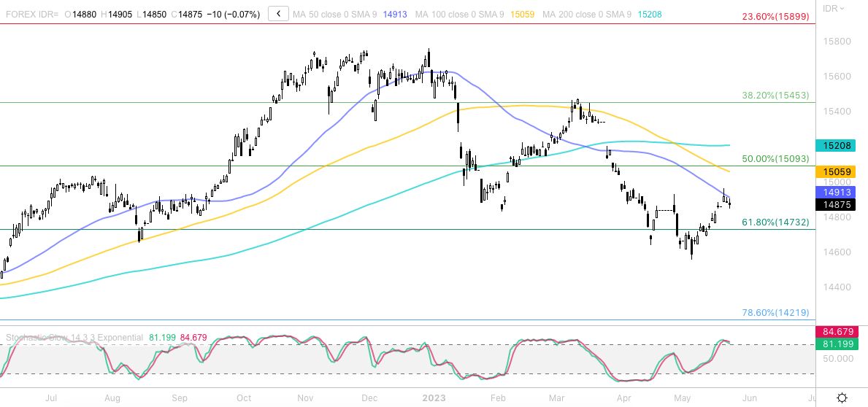
Task: Select the 23.60% Fibonacci level label
Action: point(775,17)
